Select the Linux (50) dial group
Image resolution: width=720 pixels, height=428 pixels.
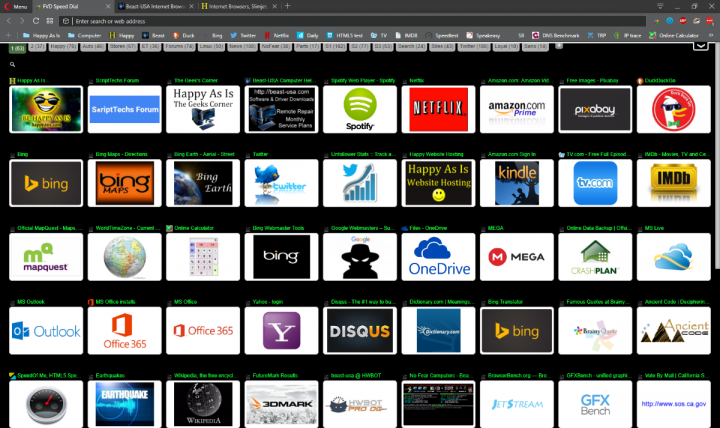(211, 47)
